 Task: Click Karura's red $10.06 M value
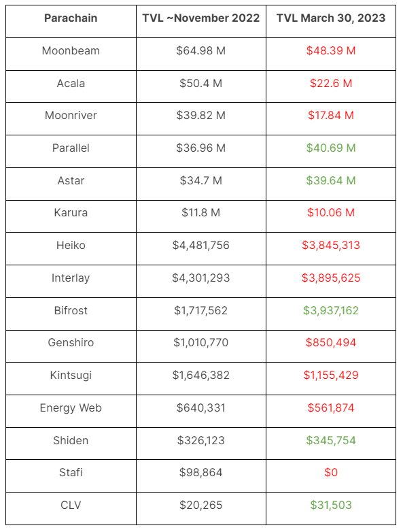(331, 213)
